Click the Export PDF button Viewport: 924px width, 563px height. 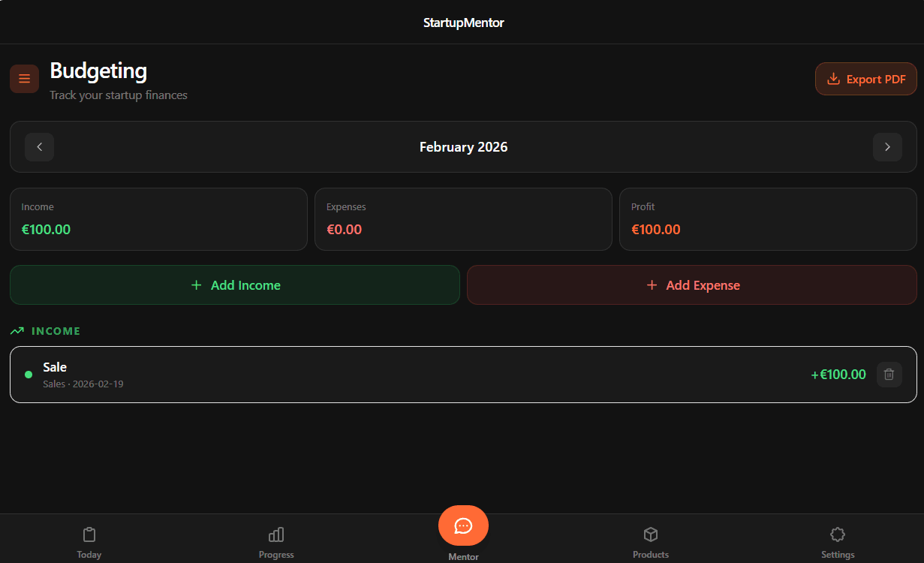865,78
